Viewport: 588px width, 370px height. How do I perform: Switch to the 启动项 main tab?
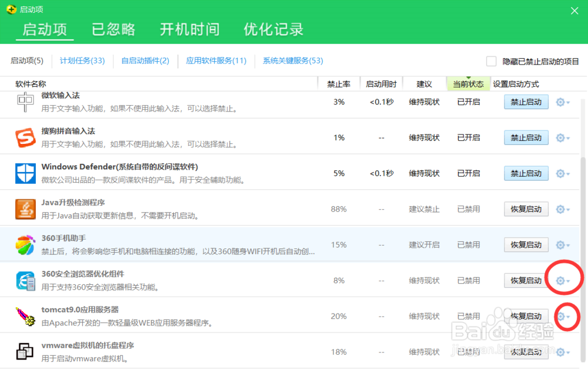45,29
